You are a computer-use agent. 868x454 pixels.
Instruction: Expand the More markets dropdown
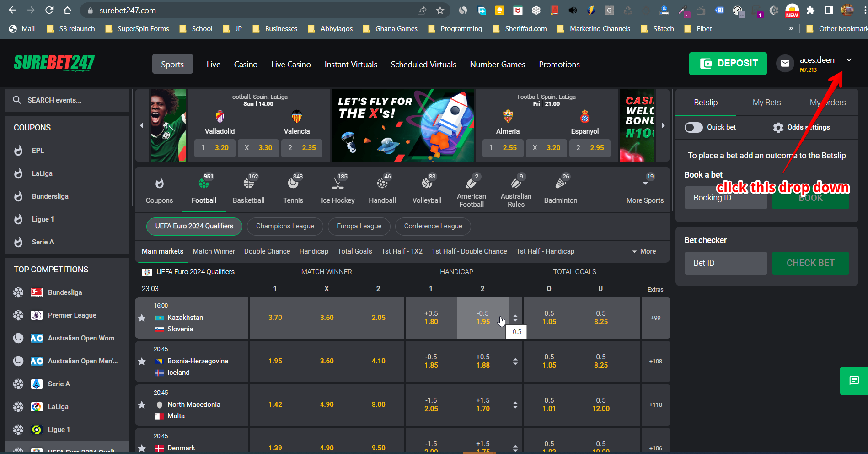tap(644, 251)
